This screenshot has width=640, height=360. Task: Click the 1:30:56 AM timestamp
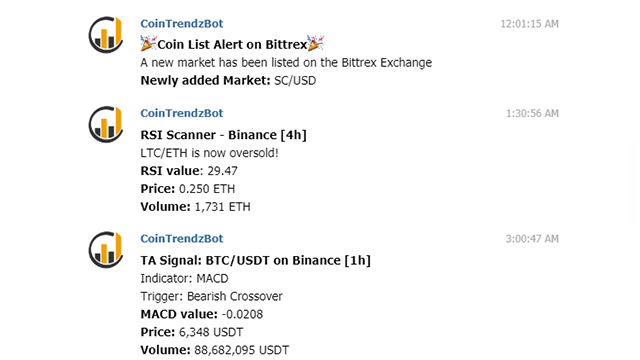point(532,113)
